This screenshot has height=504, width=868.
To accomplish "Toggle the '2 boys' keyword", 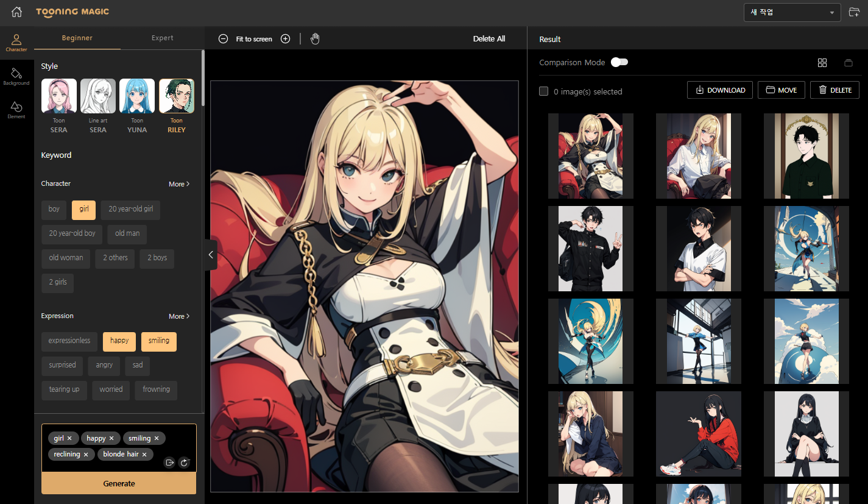I will coord(157,258).
